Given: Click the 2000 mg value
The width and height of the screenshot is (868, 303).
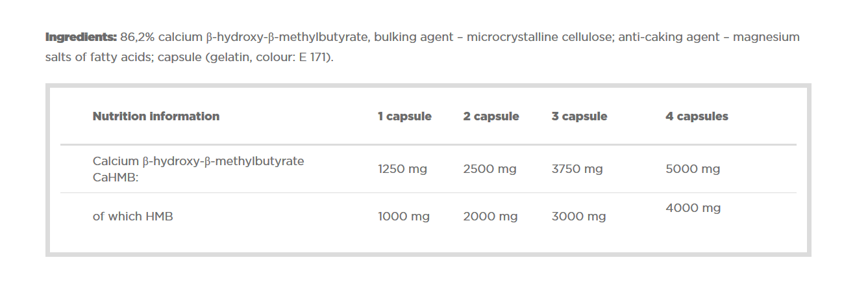Looking at the screenshot, I should tap(490, 217).
